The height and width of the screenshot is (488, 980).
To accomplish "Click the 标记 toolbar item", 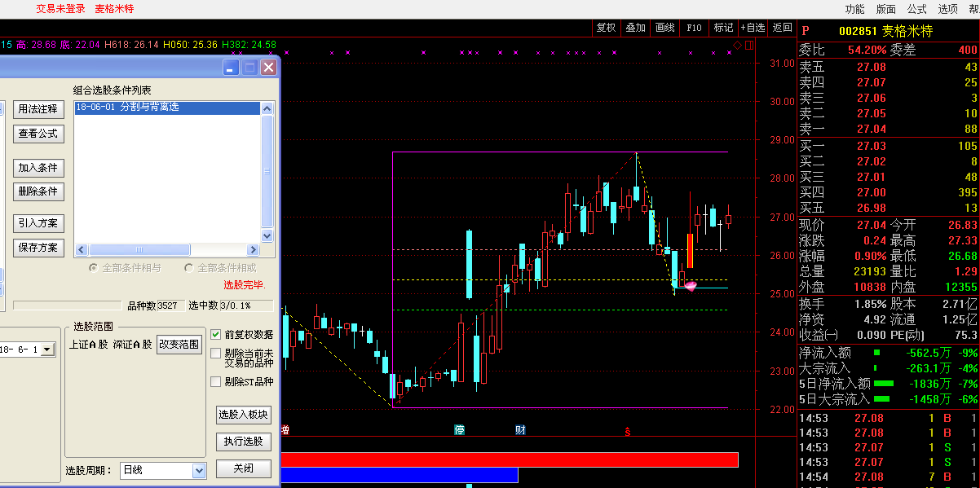I will (723, 28).
